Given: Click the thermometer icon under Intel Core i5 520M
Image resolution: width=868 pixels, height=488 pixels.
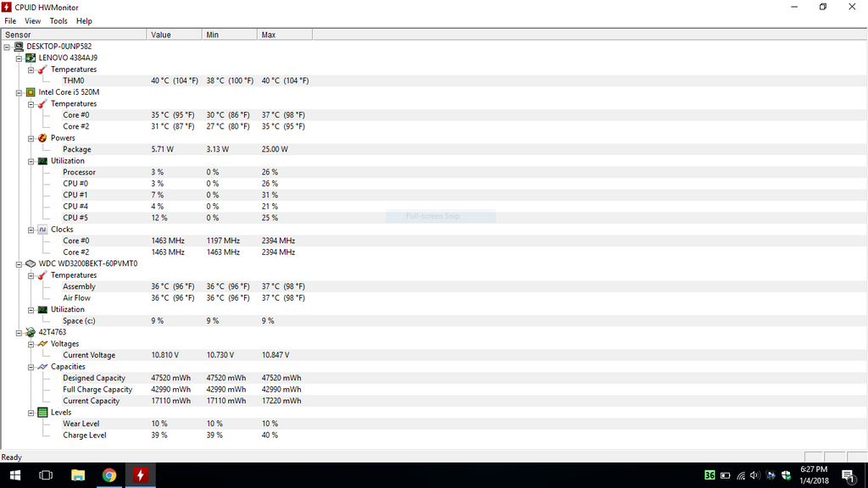Looking at the screenshot, I should tap(42, 103).
